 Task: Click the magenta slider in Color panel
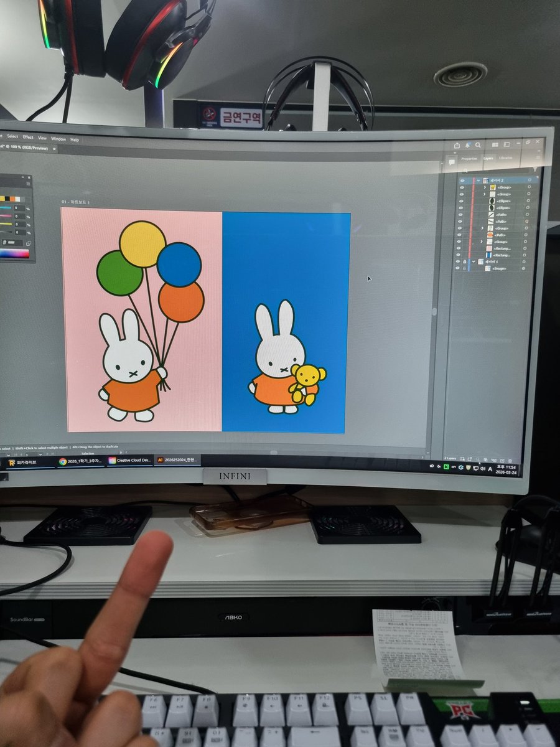tap(6, 216)
